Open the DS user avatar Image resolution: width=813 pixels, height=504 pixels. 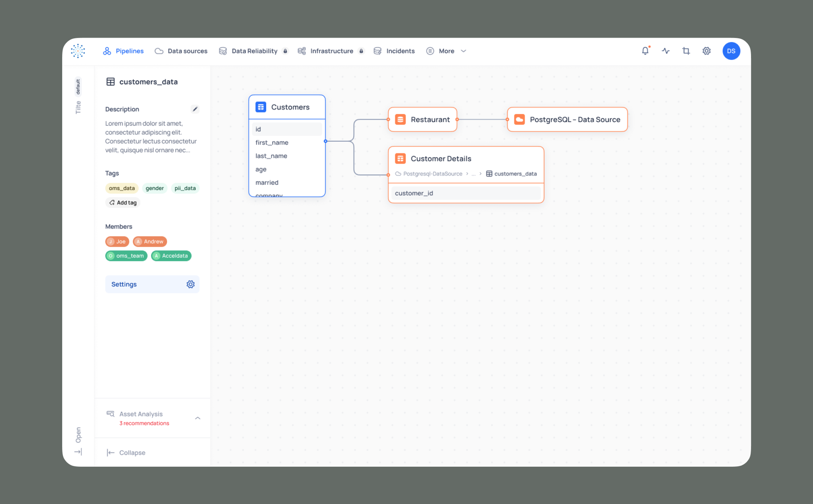731,51
